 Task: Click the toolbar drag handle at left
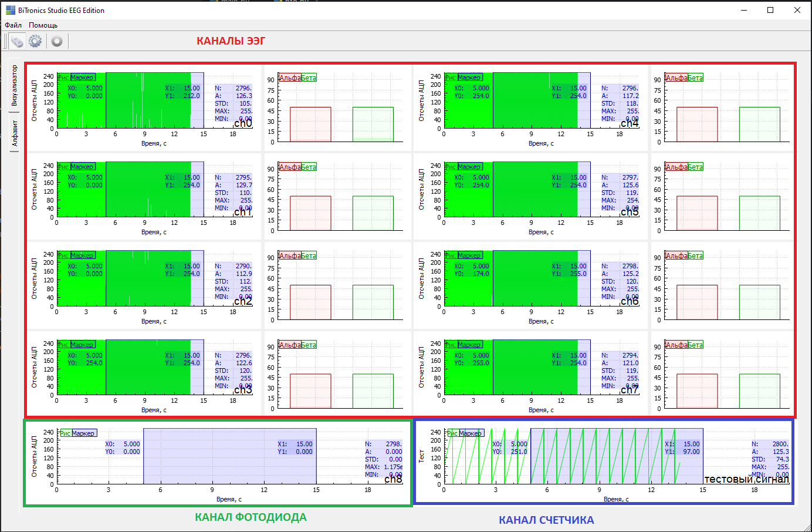pyautogui.click(x=5, y=41)
